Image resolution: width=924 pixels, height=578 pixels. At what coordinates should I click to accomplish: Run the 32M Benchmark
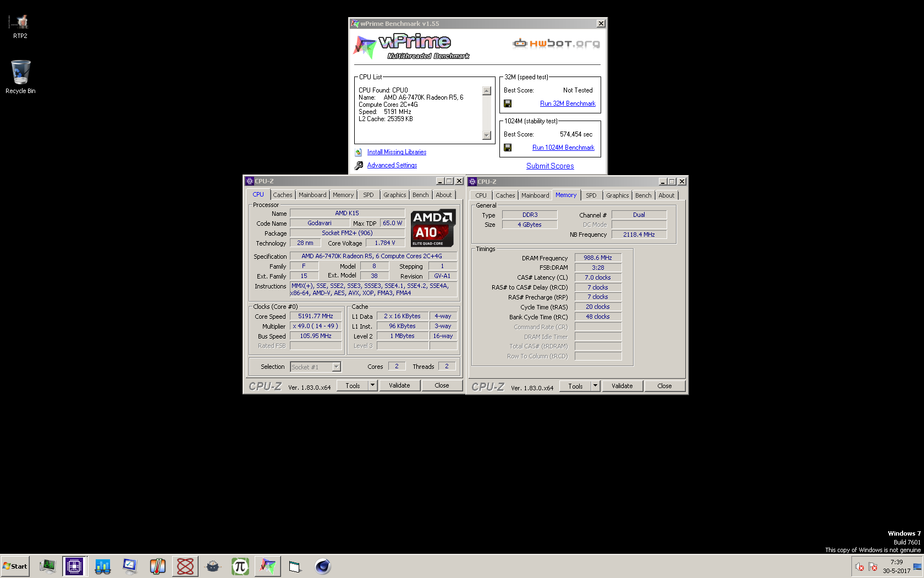(568, 103)
